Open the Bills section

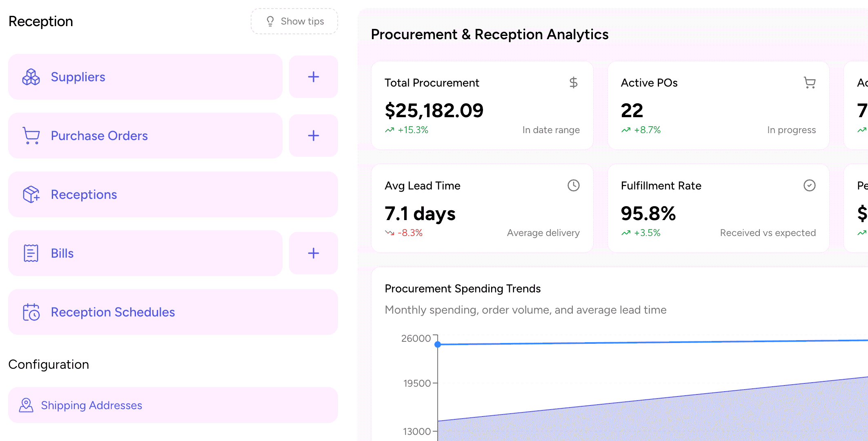[145, 253]
